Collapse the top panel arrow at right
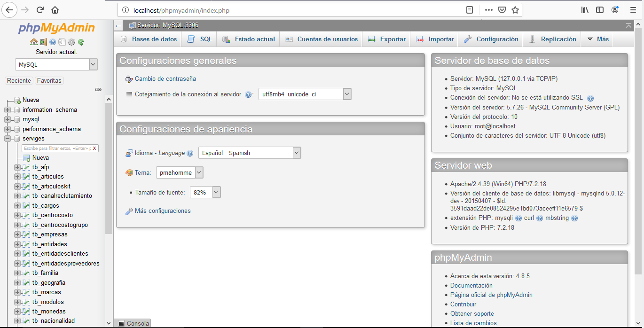 (x=628, y=25)
